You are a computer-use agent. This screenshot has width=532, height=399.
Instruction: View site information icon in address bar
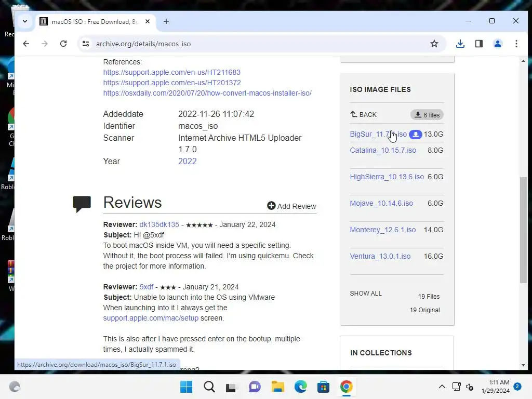pos(86,44)
